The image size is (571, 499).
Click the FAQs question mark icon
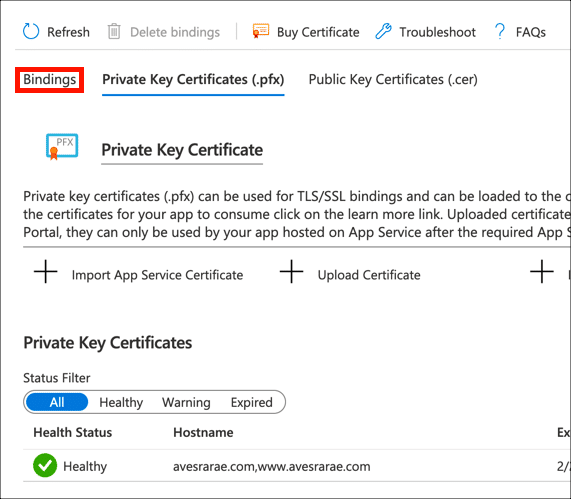pos(500,31)
